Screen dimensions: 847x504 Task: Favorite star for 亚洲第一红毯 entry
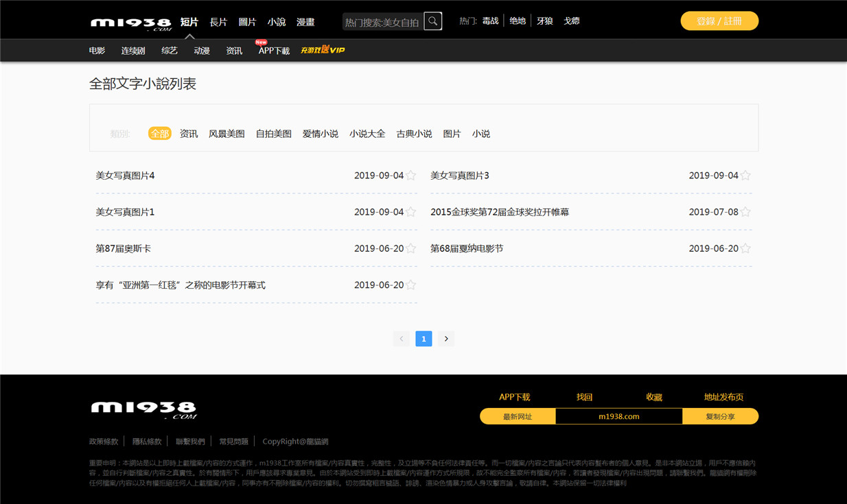410,285
